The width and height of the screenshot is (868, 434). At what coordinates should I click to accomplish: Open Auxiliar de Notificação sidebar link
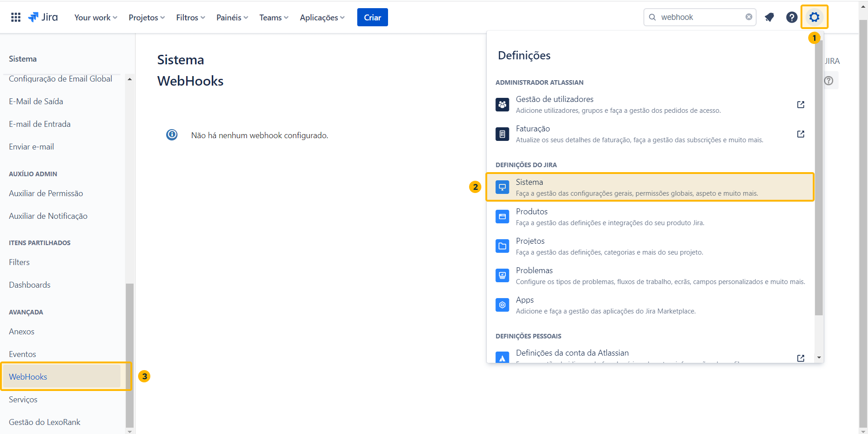pos(48,216)
